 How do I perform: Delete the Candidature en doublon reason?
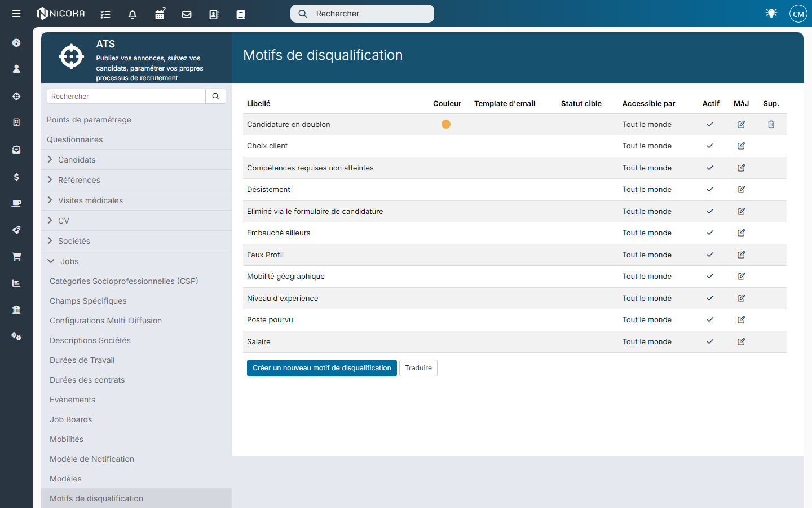[x=771, y=124]
